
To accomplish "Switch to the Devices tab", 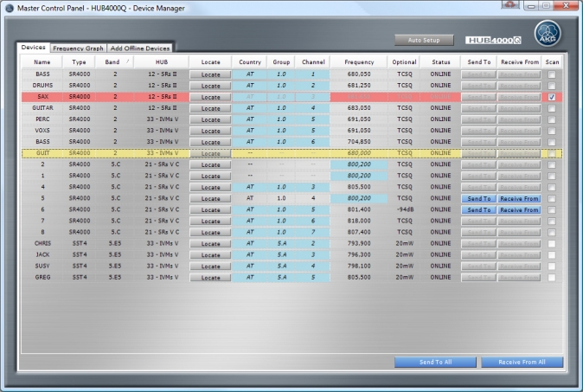I will point(33,48).
